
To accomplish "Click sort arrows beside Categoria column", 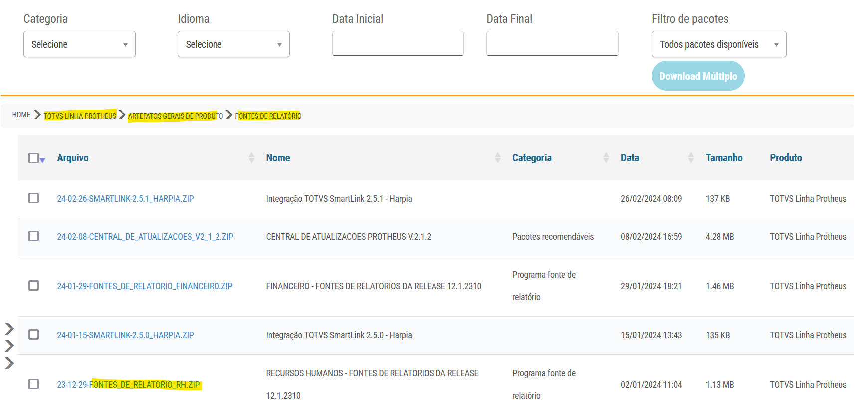I will (606, 158).
